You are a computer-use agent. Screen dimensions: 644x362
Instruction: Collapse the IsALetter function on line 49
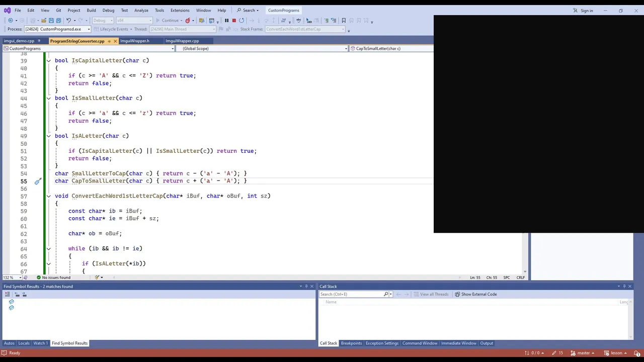tap(48, 136)
